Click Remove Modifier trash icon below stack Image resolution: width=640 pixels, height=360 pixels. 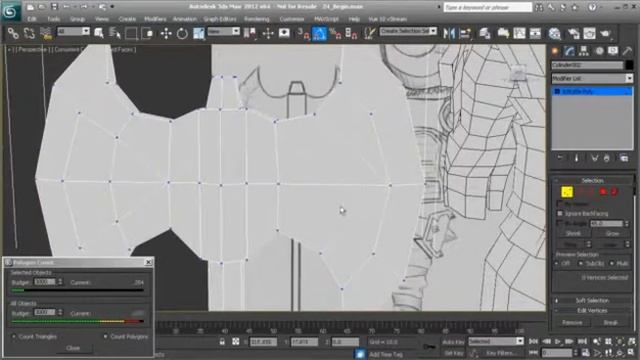[607, 158]
